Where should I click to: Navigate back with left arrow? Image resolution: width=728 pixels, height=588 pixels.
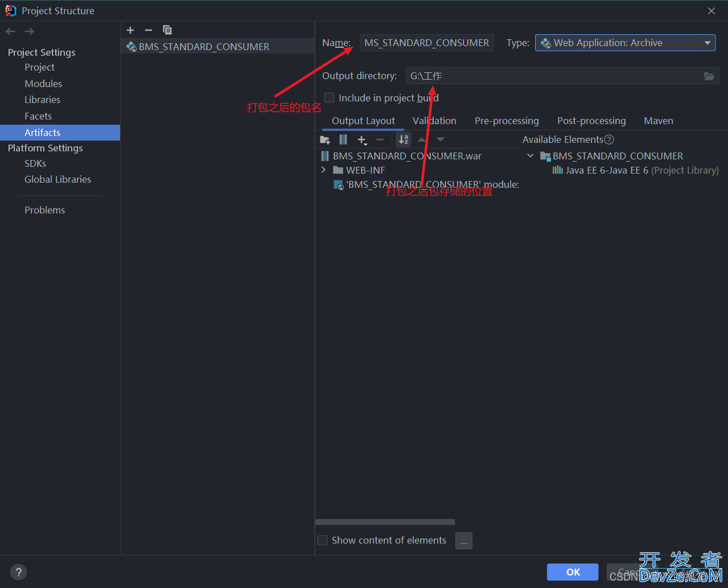click(10, 31)
